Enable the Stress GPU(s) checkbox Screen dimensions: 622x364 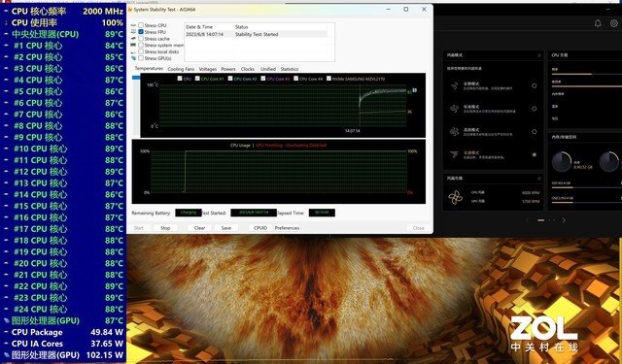click(141, 58)
